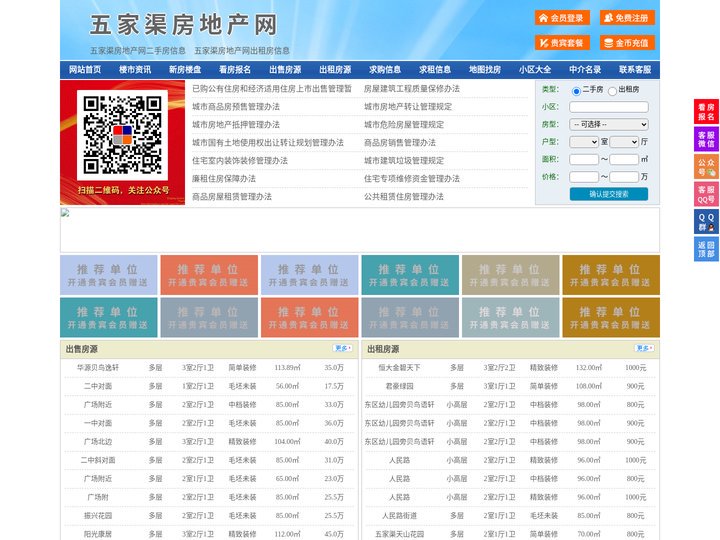The width and height of the screenshot is (720, 540).
Task: Click the minimum 面积 input field
Action: (x=584, y=159)
